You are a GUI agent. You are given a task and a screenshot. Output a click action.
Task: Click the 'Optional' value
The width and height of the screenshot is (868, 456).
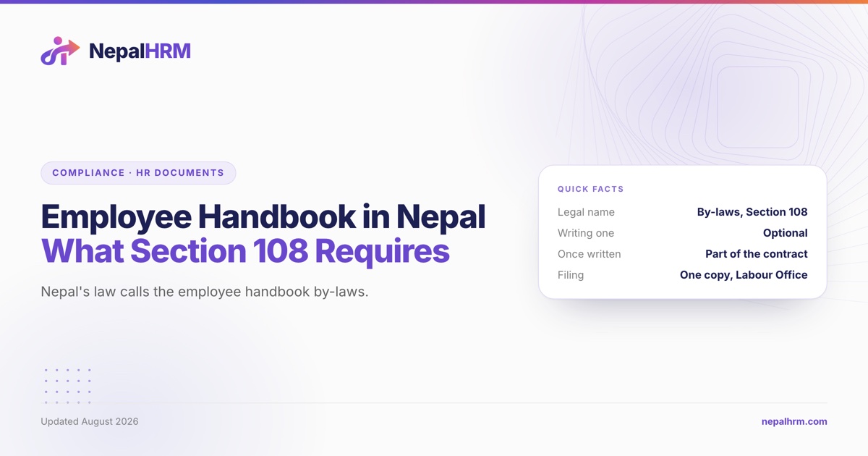point(786,233)
